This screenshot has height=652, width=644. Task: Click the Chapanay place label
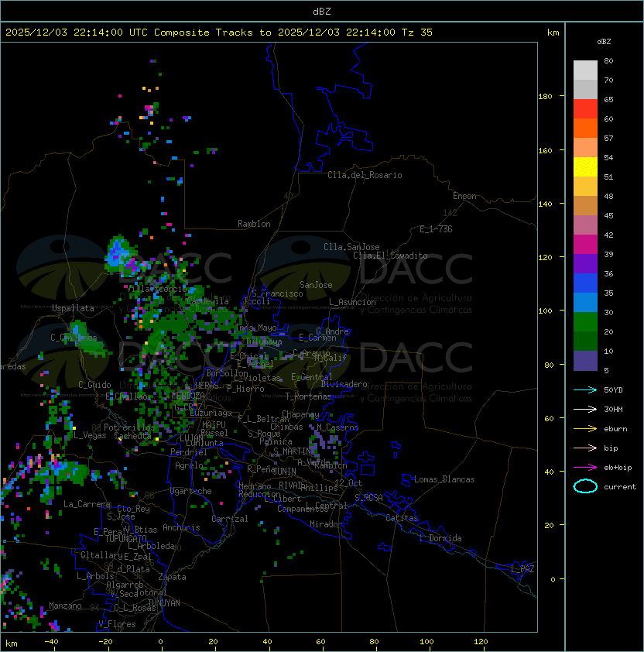300,414
